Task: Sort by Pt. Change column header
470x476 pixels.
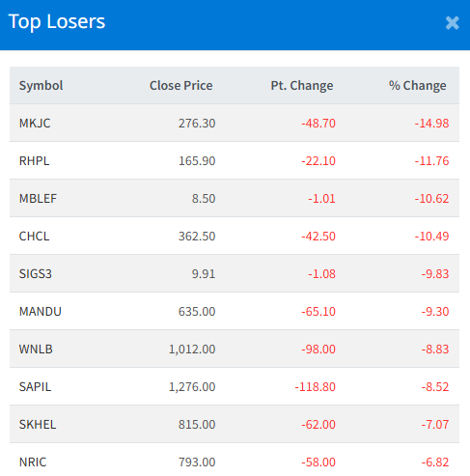Action: 302,86
